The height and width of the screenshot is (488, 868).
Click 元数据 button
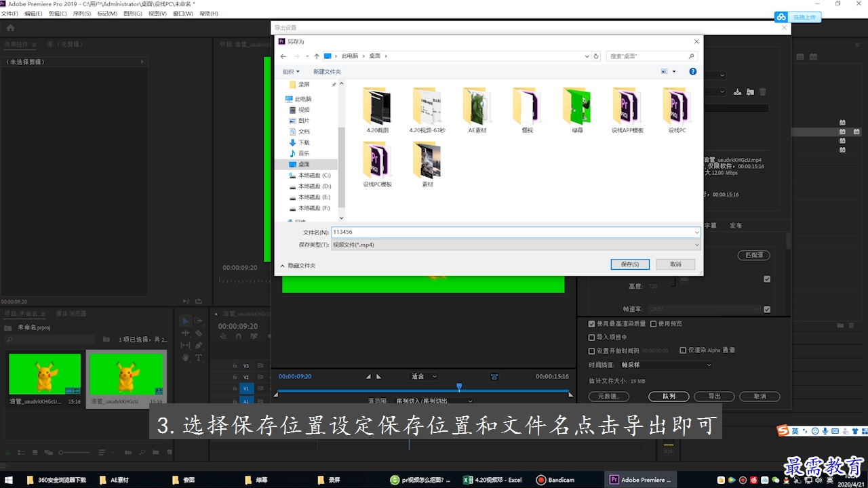click(x=608, y=396)
